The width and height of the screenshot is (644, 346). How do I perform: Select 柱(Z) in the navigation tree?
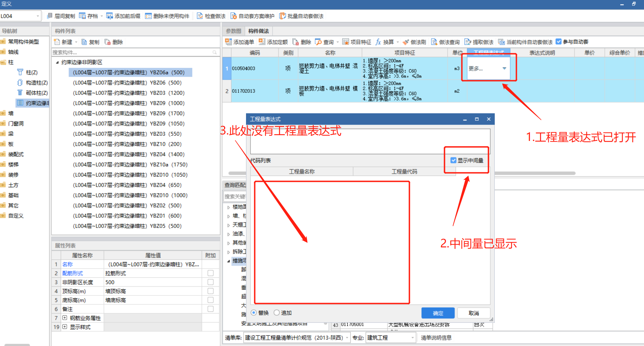coord(32,72)
